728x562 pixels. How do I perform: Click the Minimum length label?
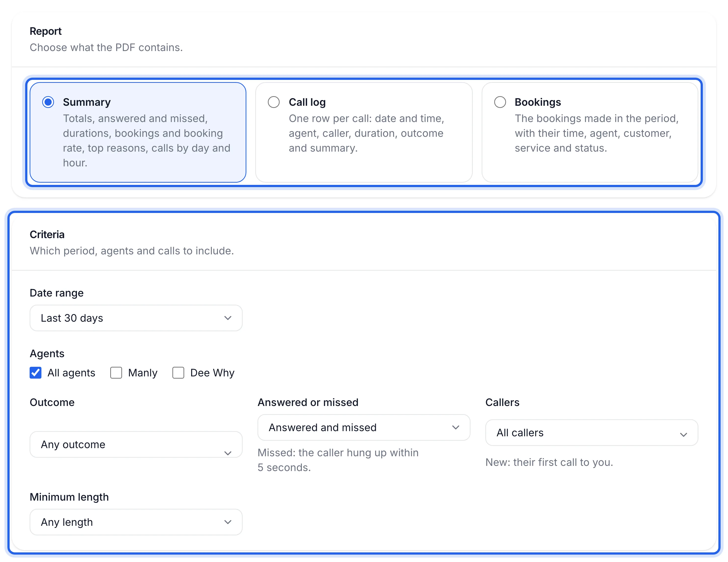(x=69, y=497)
